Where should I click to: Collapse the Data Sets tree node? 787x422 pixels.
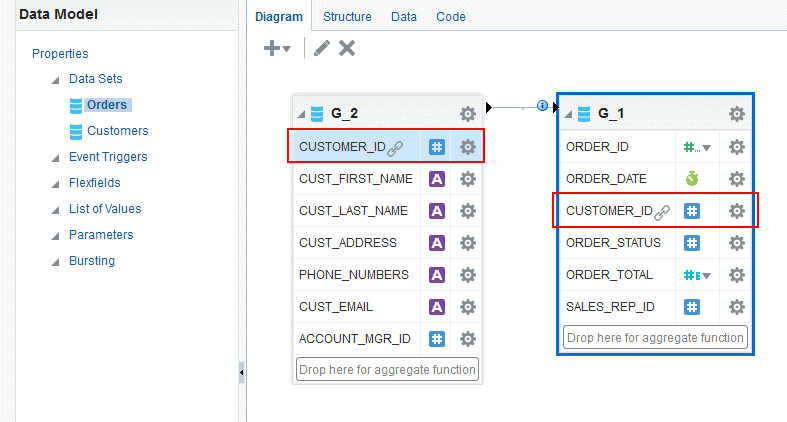point(56,80)
